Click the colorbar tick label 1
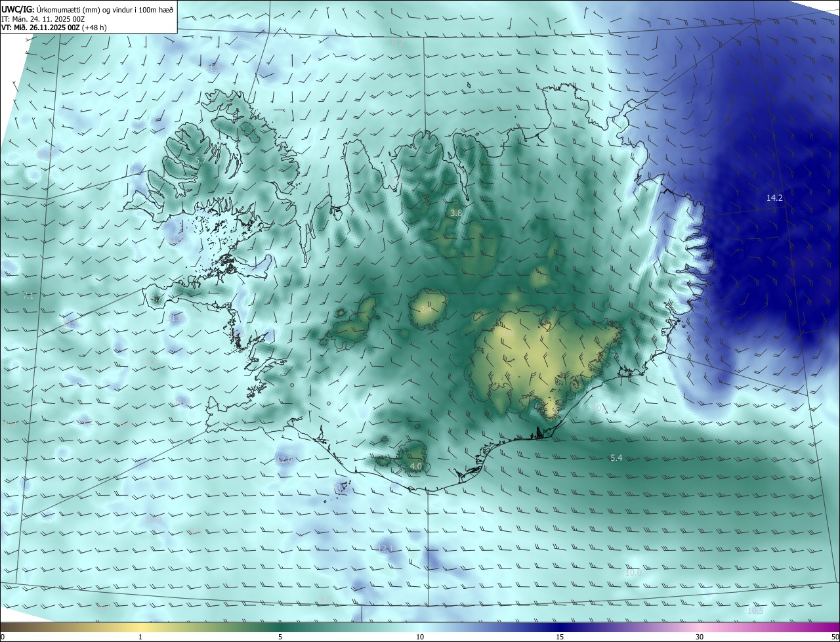Image resolution: width=840 pixels, height=642 pixels. click(140, 637)
